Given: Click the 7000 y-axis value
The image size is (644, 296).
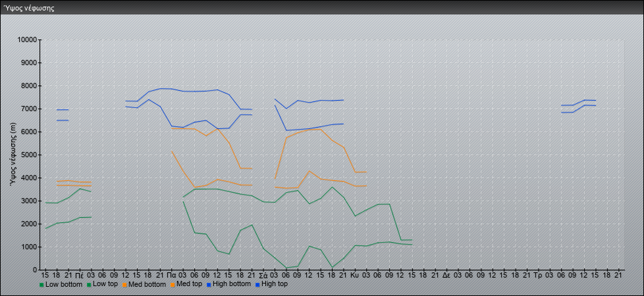Looking at the screenshot, I should pyautogui.click(x=29, y=109).
